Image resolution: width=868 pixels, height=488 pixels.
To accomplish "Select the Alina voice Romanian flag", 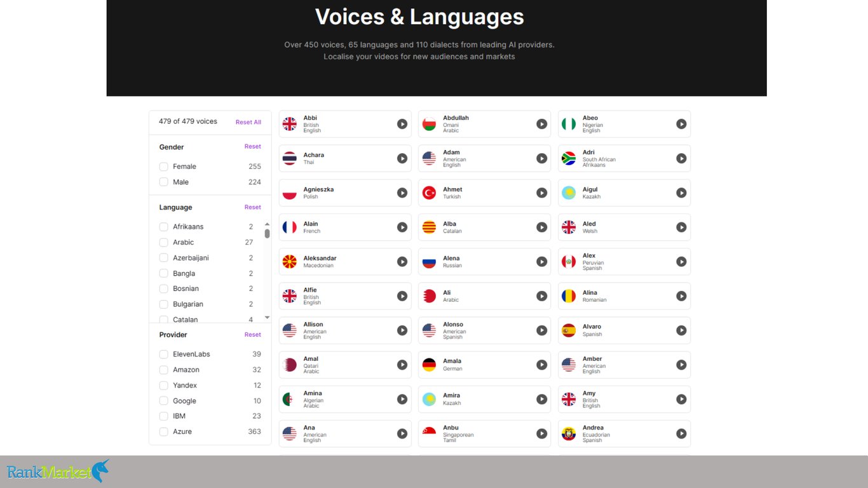I will point(569,296).
